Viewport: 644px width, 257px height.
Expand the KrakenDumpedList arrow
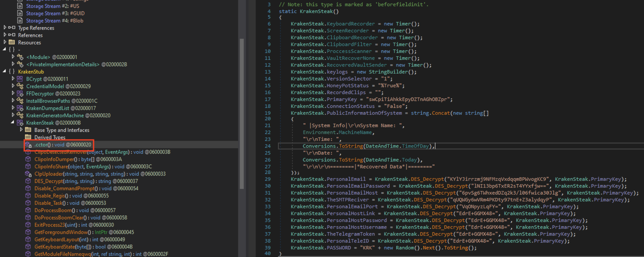13,108
